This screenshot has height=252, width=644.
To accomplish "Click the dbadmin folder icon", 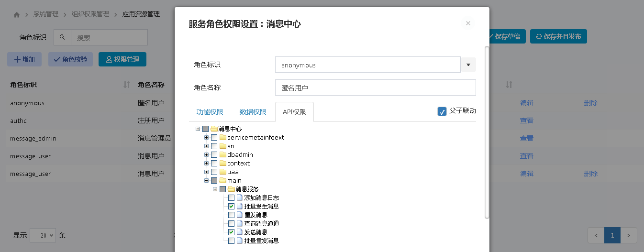I will (x=223, y=155).
